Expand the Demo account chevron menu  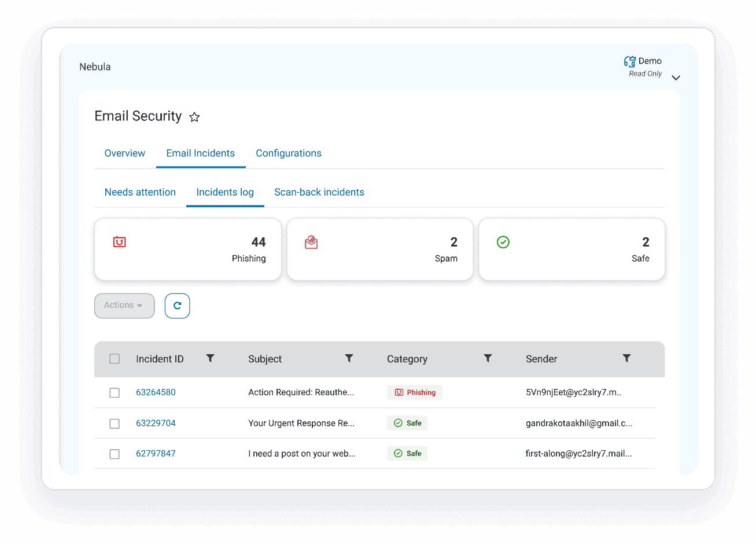pos(676,78)
